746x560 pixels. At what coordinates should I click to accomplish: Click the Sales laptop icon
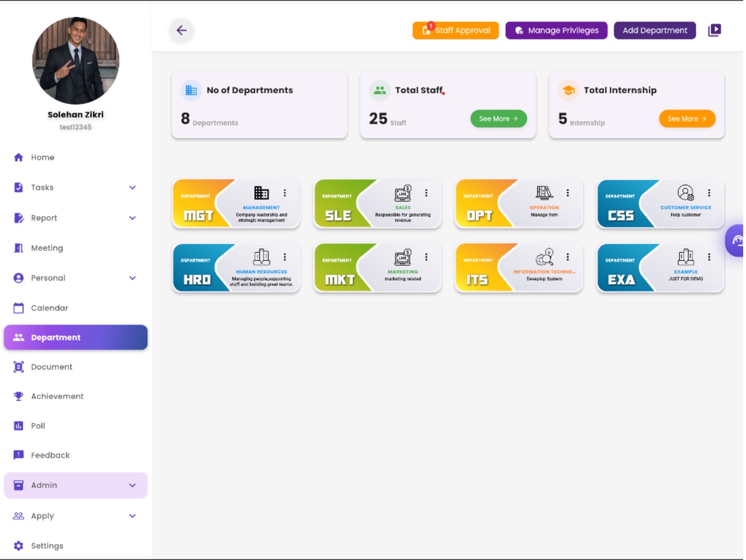(403, 193)
